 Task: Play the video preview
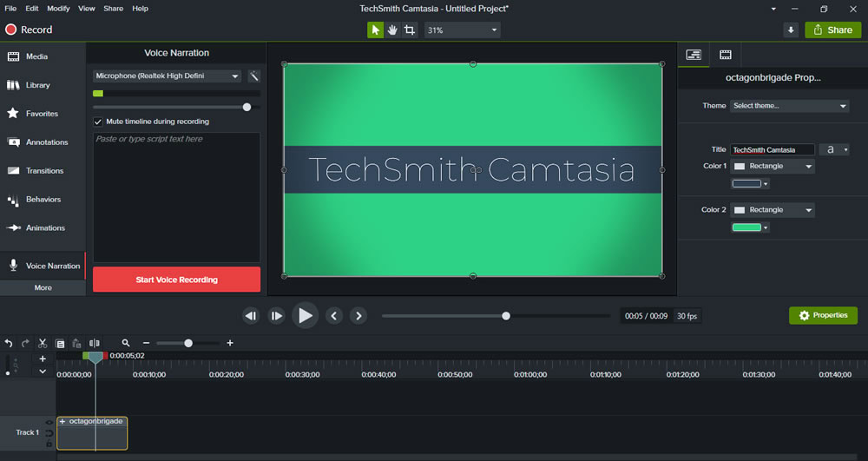coord(305,315)
